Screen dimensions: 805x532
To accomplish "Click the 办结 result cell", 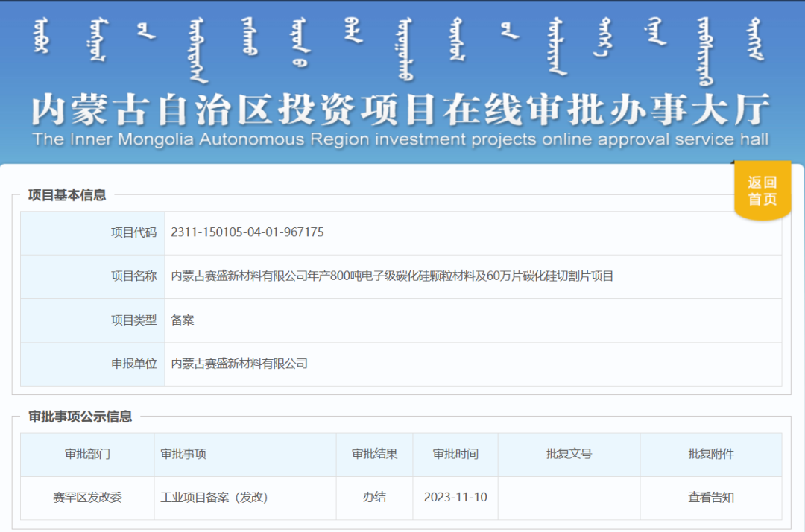I will coord(375,498).
